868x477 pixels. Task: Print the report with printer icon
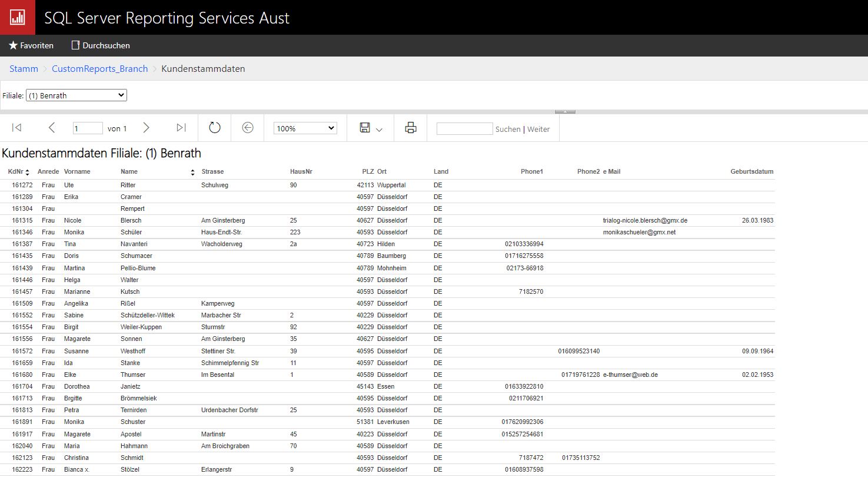(411, 128)
